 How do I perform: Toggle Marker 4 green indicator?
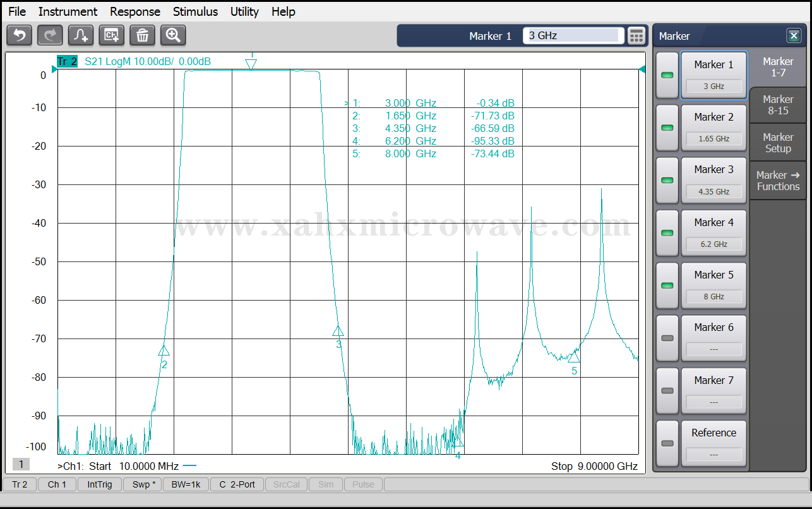(x=667, y=233)
